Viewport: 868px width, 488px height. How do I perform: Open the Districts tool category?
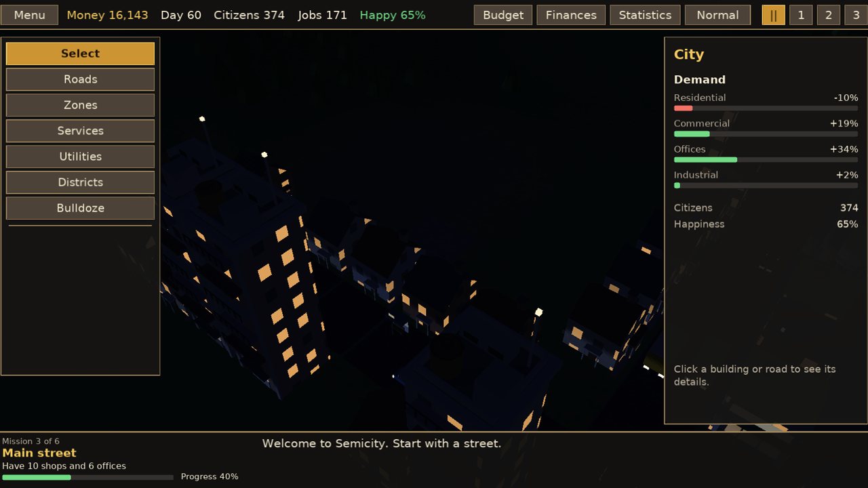(x=80, y=182)
